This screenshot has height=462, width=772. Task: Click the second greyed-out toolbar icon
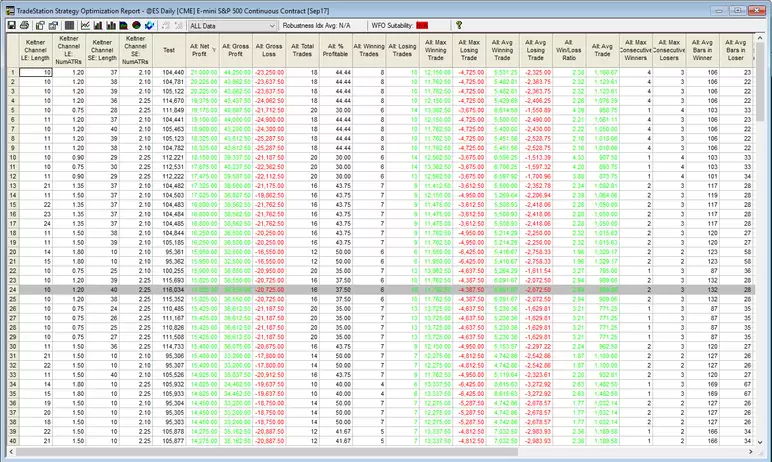click(179, 25)
